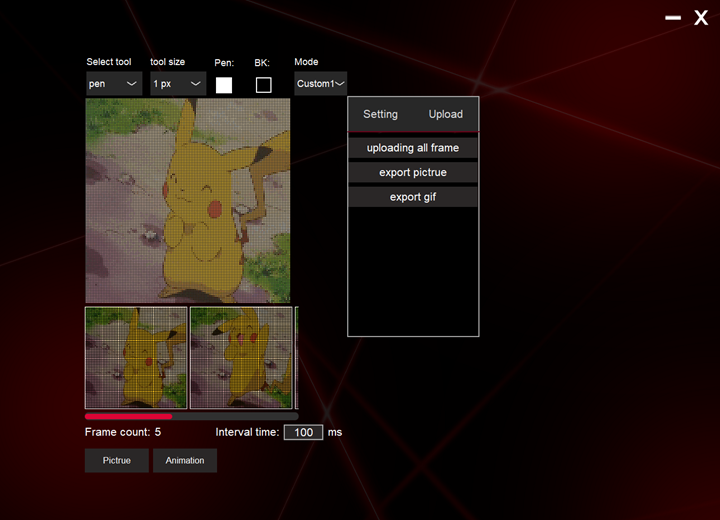Open the Mode dropdown showing Custom1
The image size is (720, 520).
[320, 84]
